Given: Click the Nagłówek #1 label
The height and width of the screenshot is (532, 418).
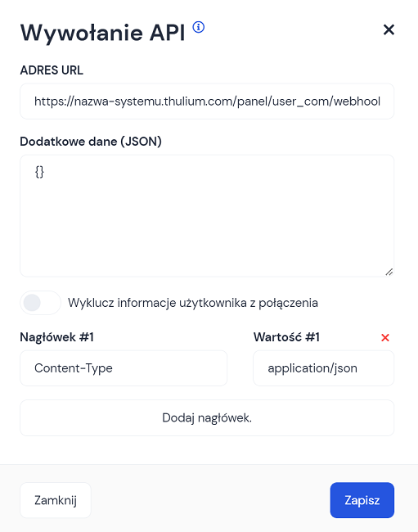Looking at the screenshot, I should click(57, 337).
